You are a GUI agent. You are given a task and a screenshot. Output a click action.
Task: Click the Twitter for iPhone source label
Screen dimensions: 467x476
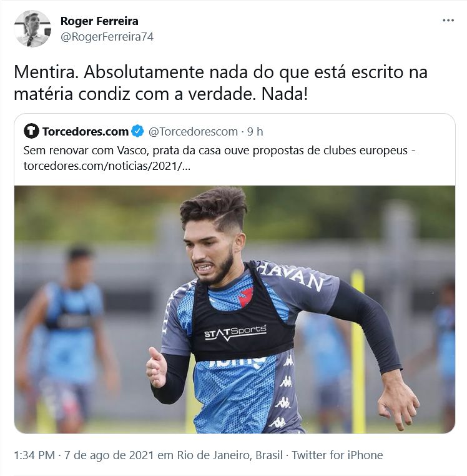tap(337, 455)
